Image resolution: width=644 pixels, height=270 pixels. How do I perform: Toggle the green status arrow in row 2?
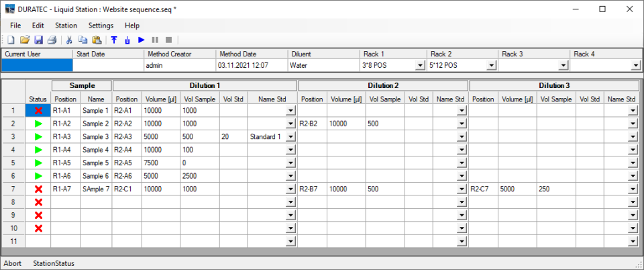tap(38, 124)
